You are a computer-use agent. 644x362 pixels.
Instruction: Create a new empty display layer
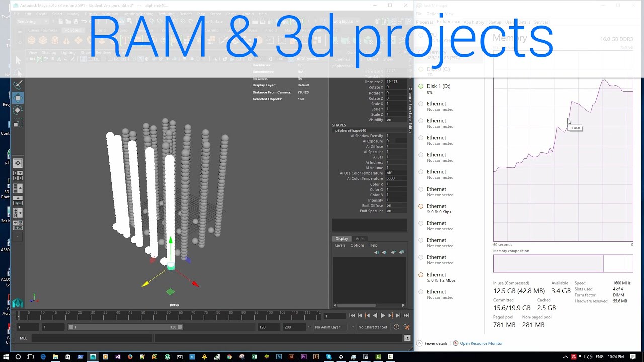[393, 252]
